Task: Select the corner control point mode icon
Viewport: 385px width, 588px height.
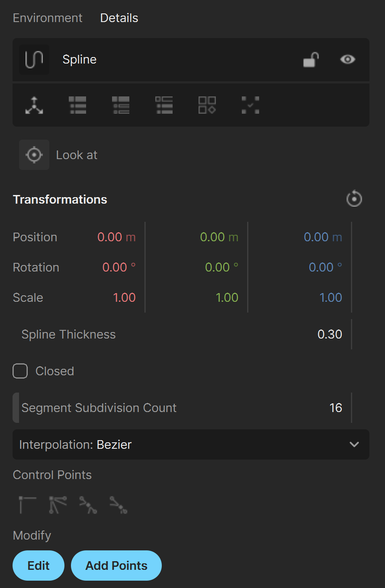Action: click(28, 505)
